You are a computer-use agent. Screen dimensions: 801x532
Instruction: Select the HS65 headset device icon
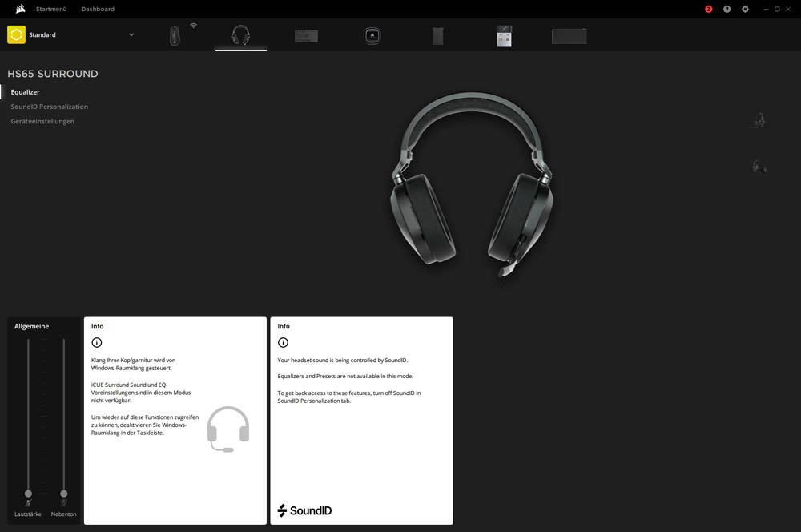pyautogui.click(x=240, y=35)
